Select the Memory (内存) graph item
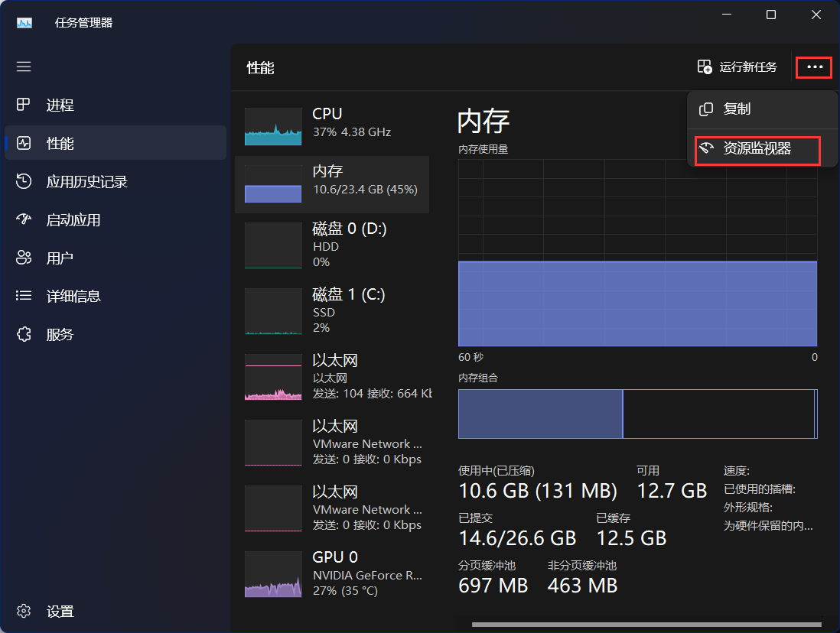The width and height of the screenshot is (840, 633). 273,184
